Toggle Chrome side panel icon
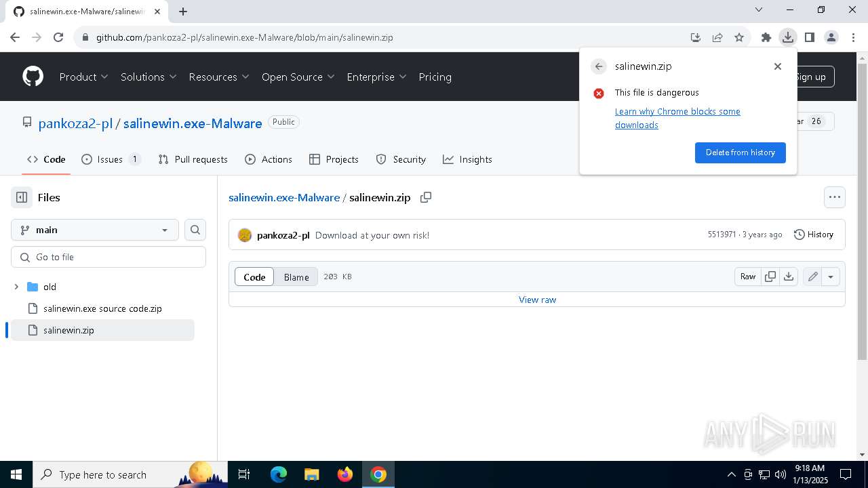The image size is (868, 488). [x=809, y=37]
